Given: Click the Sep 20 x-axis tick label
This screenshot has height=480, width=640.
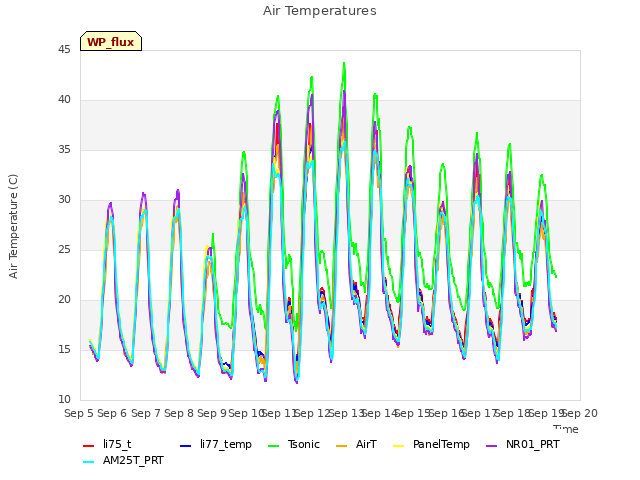Looking at the screenshot, I should click(x=580, y=413).
